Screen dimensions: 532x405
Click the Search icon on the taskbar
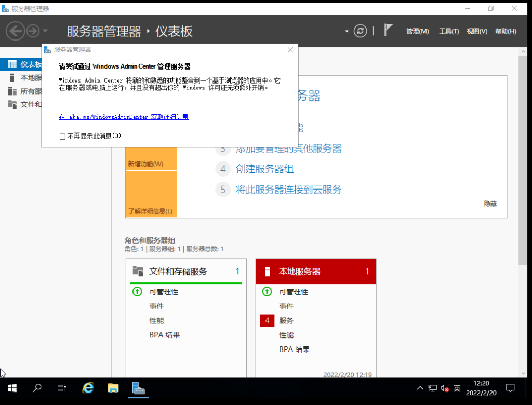click(x=36, y=388)
